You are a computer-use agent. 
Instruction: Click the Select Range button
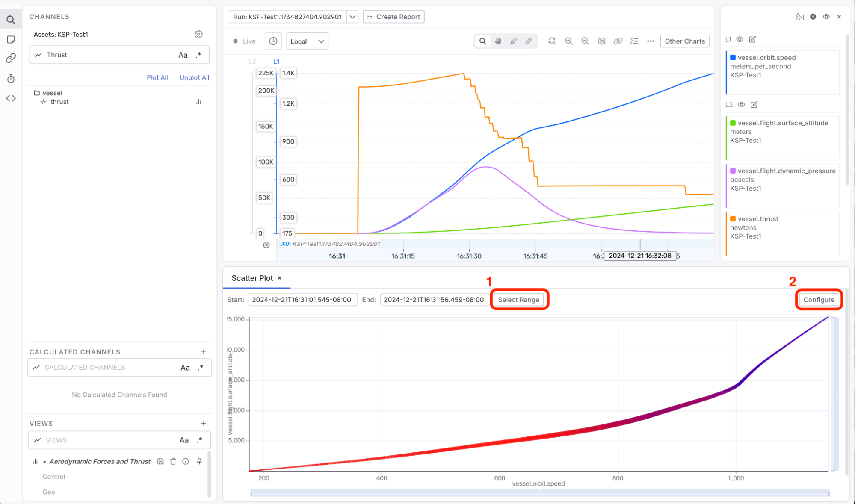point(518,300)
